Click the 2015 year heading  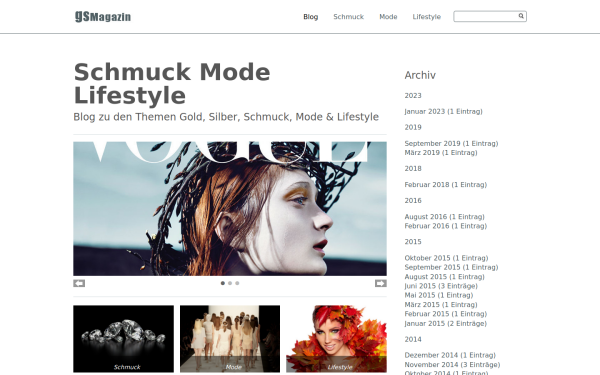(413, 242)
